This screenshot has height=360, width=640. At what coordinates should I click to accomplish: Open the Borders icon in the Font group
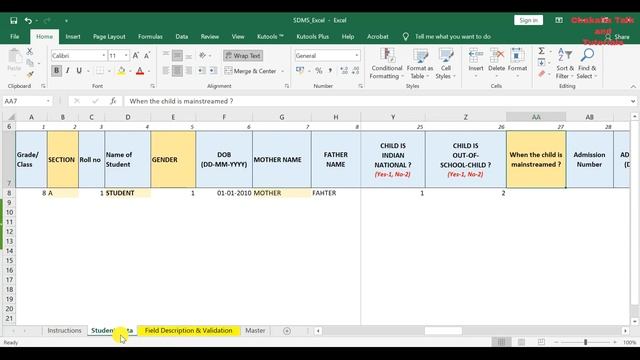tap(100, 71)
